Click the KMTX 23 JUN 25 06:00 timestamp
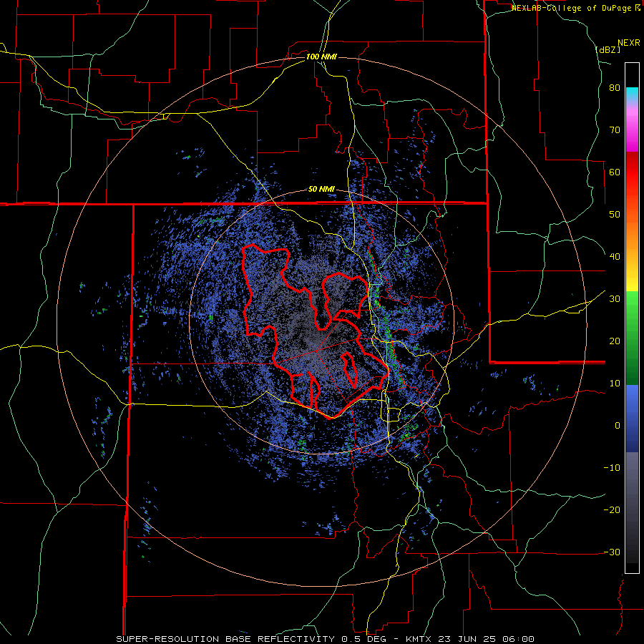The height and width of the screenshot is (644, 644). tap(470, 639)
